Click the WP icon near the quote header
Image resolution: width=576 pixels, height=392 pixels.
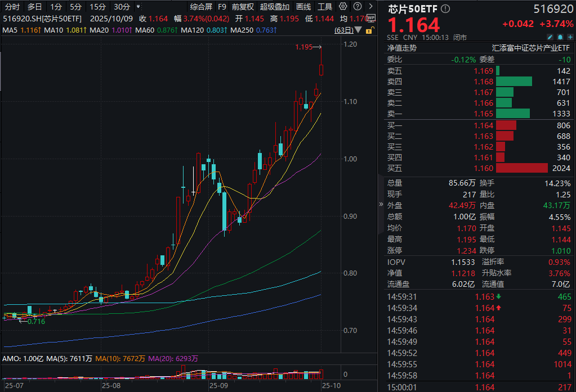371,18
